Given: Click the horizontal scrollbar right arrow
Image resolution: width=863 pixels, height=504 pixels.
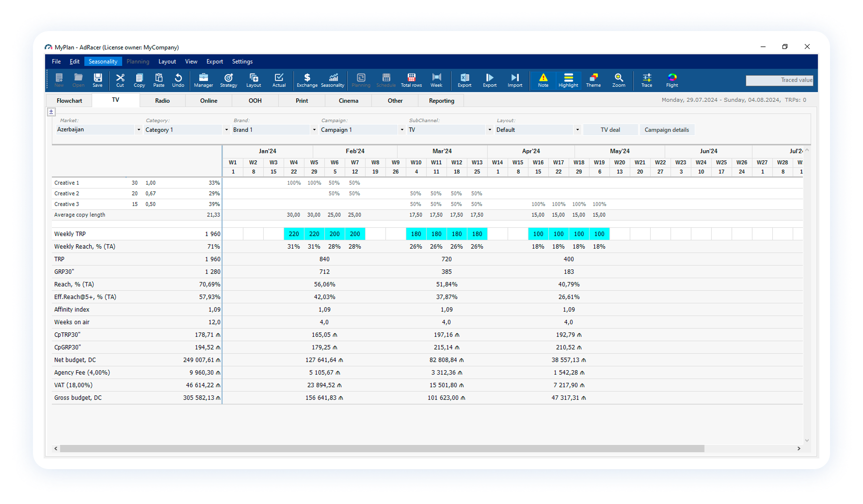Looking at the screenshot, I should coord(799,449).
